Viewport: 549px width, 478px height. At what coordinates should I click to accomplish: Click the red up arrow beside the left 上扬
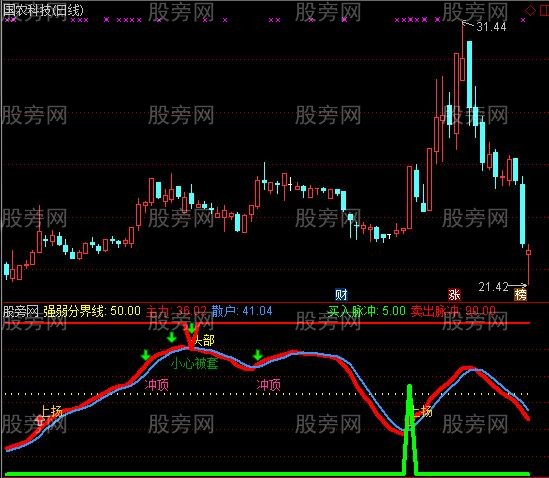point(40,420)
